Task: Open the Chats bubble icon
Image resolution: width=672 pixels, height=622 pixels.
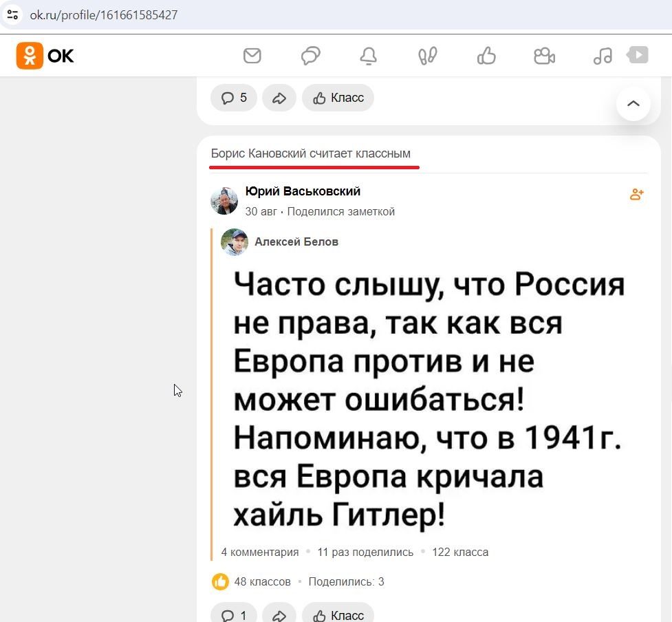Action: 310,56
